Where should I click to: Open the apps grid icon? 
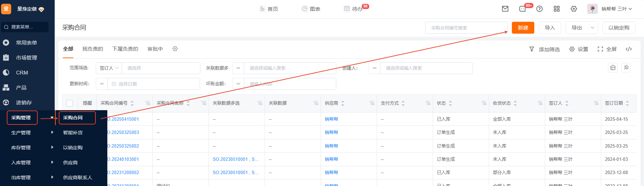click(x=556, y=9)
